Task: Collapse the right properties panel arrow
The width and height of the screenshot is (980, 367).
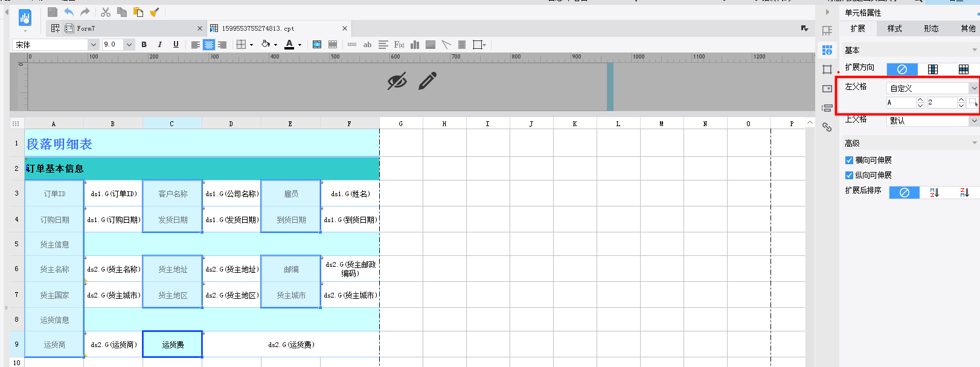Action: coord(827,12)
